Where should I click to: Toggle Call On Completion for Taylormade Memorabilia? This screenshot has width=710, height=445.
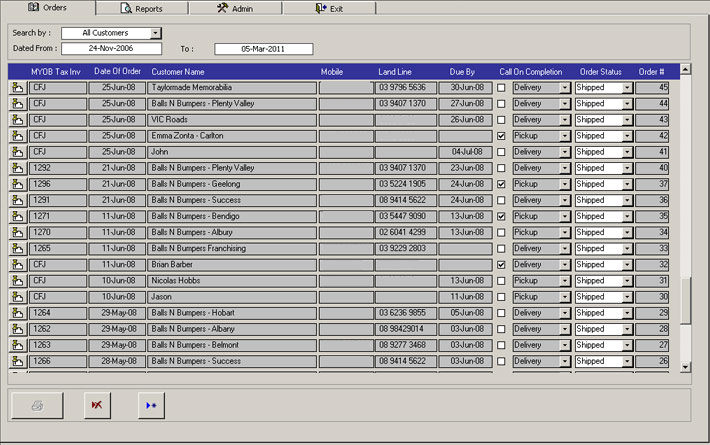tap(501, 88)
